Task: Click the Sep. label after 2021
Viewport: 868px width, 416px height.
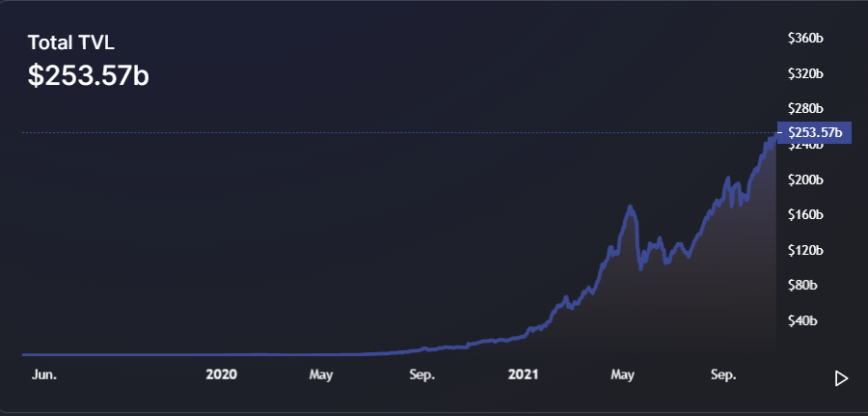Action: (723, 374)
